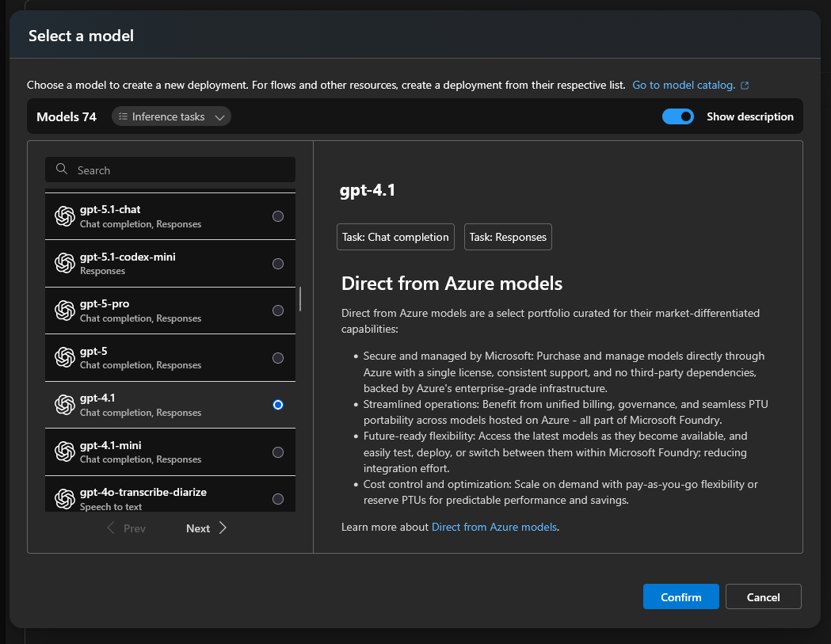Viewport: 831px width, 644px height.
Task: Select the gpt-5-pro radio button
Action: 278,311
